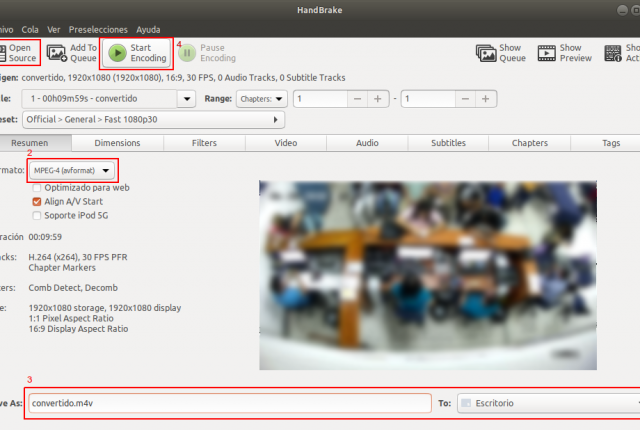Screen dimensions: 640x430
Task: Increase the start chapter with plus
Action: click(378, 99)
